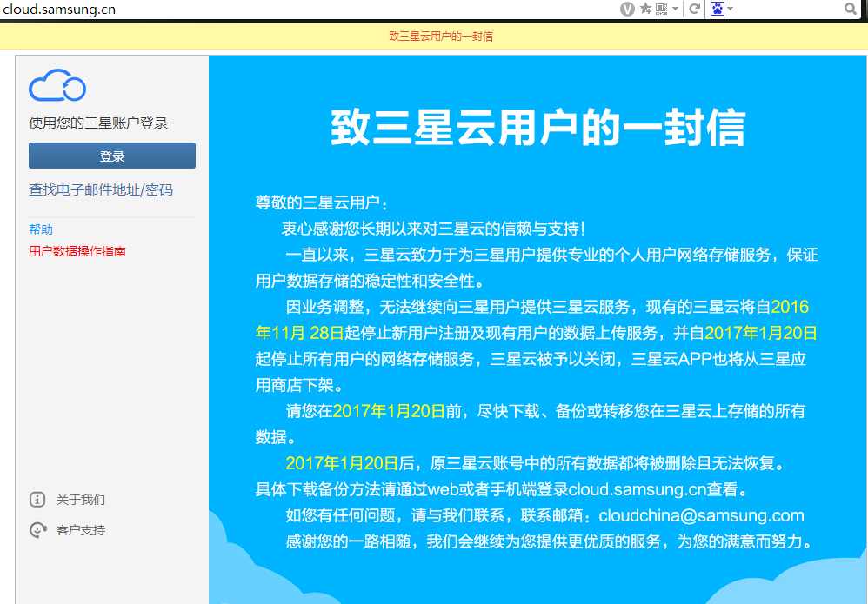
Task: Click the cloudchina@samsung.com email address
Action: pyautogui.click(x=701, y=515)
